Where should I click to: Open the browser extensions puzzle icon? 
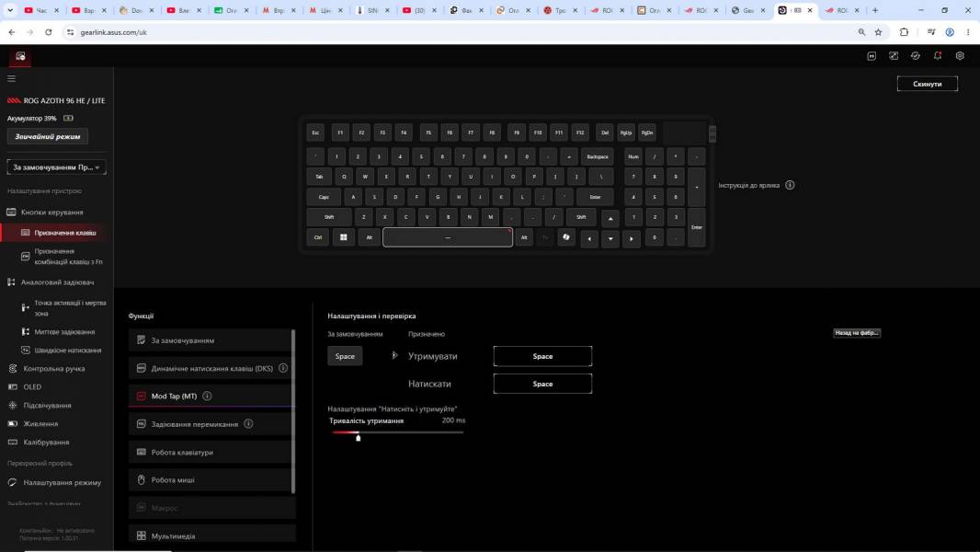904,32
